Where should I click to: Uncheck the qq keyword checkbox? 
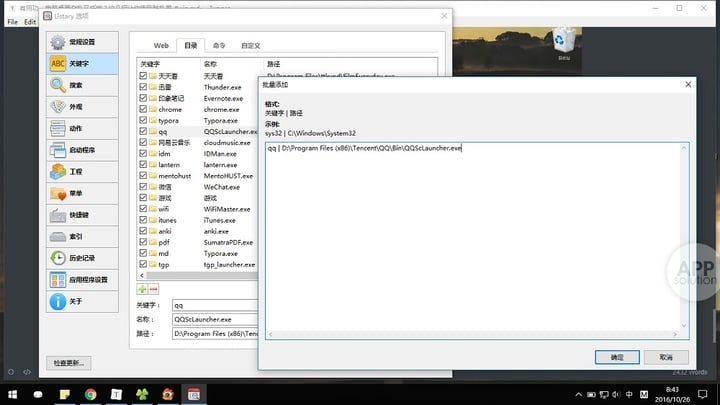[143, 131]
